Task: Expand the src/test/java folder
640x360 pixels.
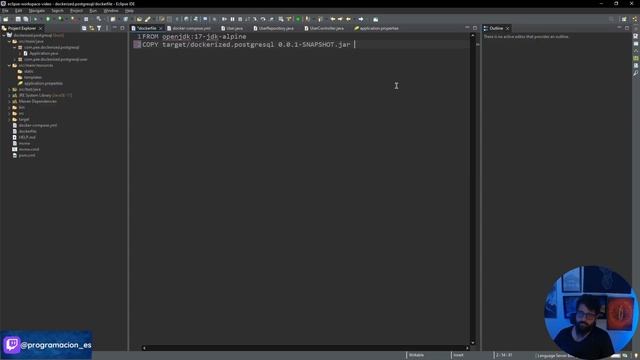Action: pos(9,89)
